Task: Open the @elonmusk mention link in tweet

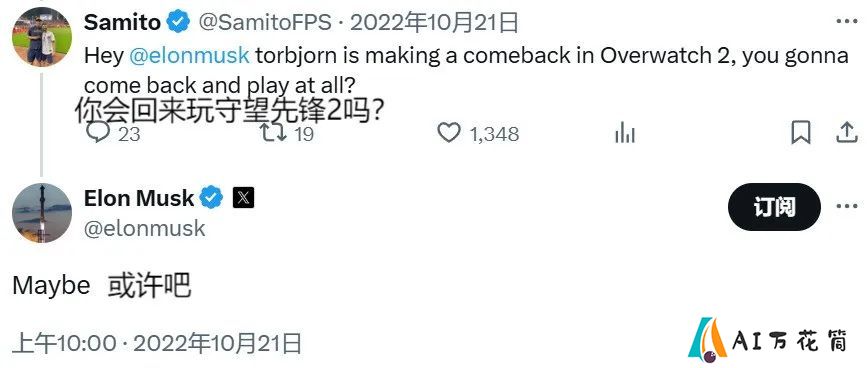Action: (189, 56)
